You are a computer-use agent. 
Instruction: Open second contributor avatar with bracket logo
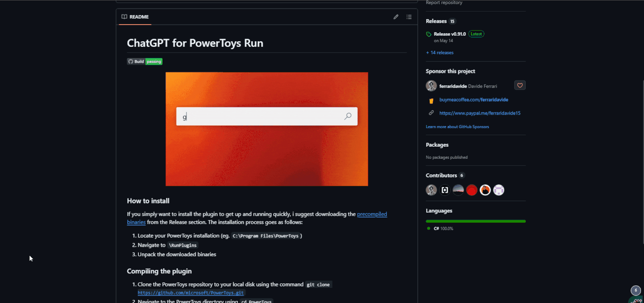pos(445,190)
